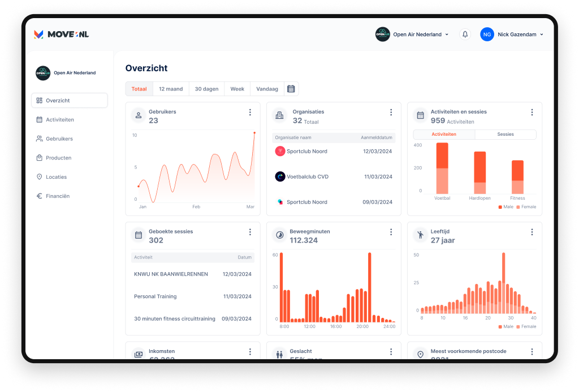Open Nick Gazendam user account dropdown

(x=512, y=35)
